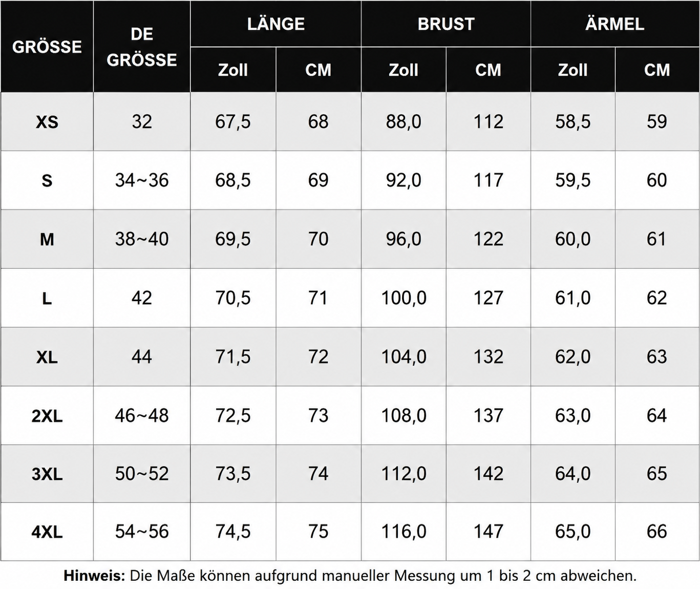Select the XS size row label
Screen dimensions: 700x589
[x=47, y=122]
